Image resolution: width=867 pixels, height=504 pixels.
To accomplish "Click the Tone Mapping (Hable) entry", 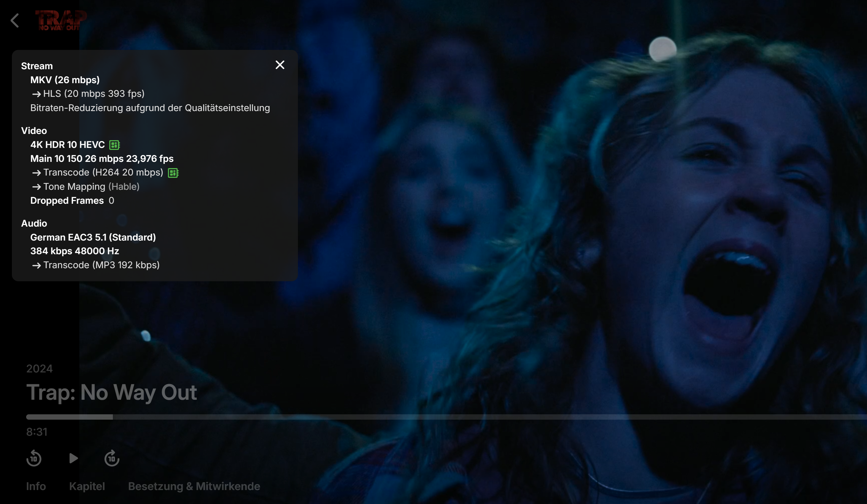I will point(91,187).
